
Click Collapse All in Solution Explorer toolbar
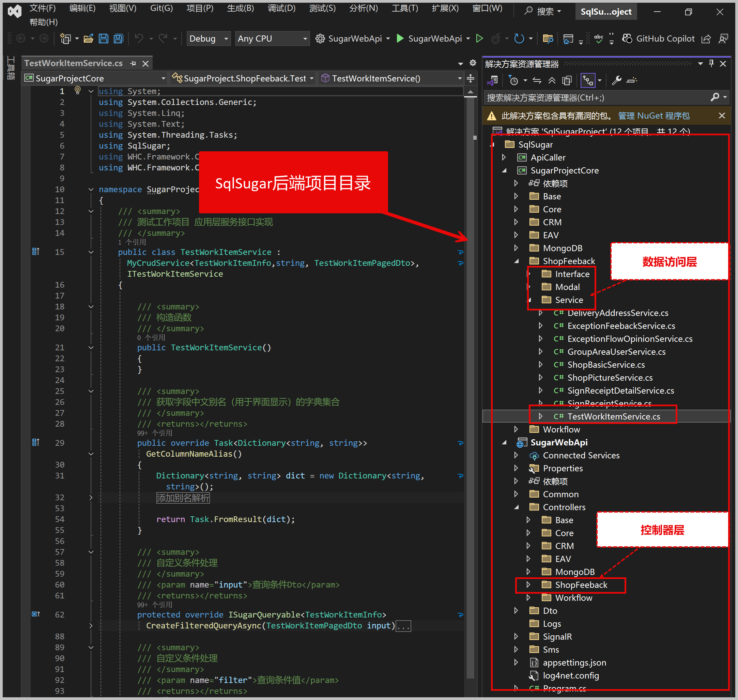coord(552,80)
